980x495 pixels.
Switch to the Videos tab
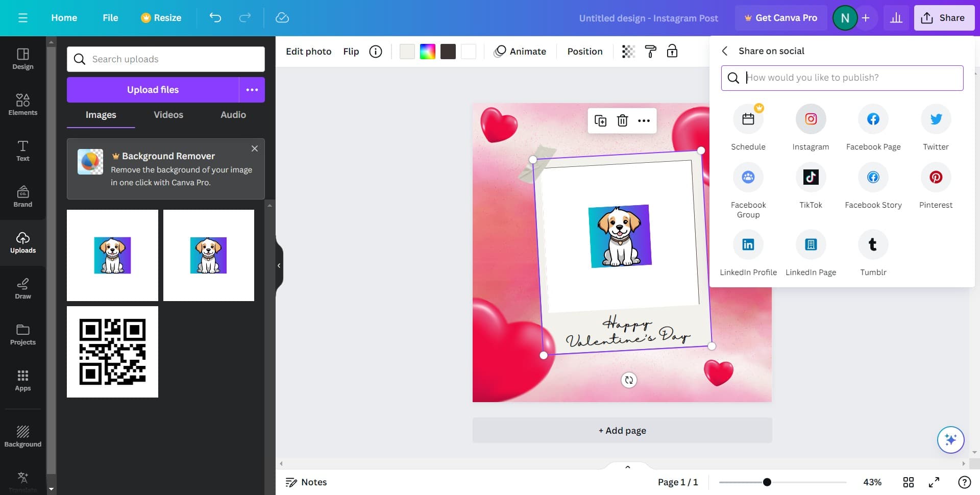coord(168,115)
